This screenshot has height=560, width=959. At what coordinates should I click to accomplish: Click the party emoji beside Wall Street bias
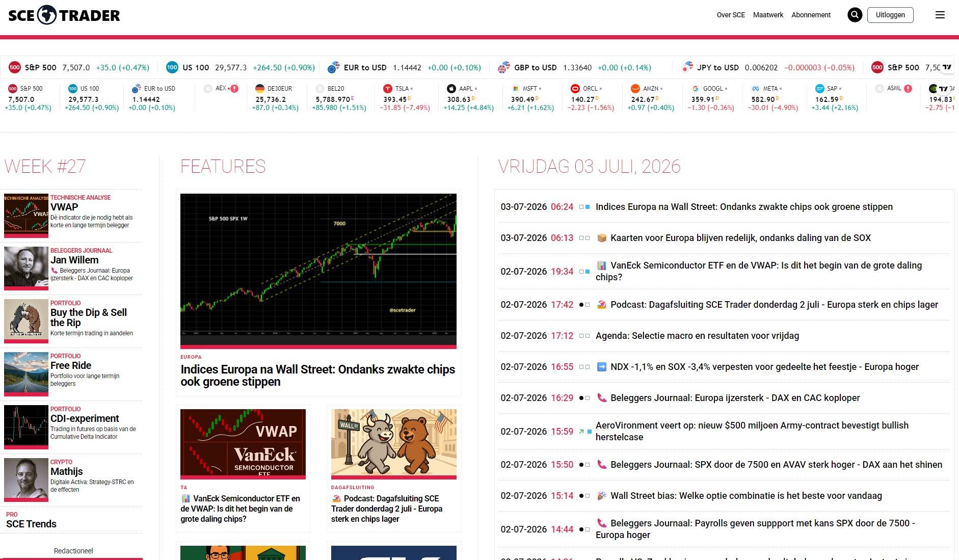click(x=602, y=496)
